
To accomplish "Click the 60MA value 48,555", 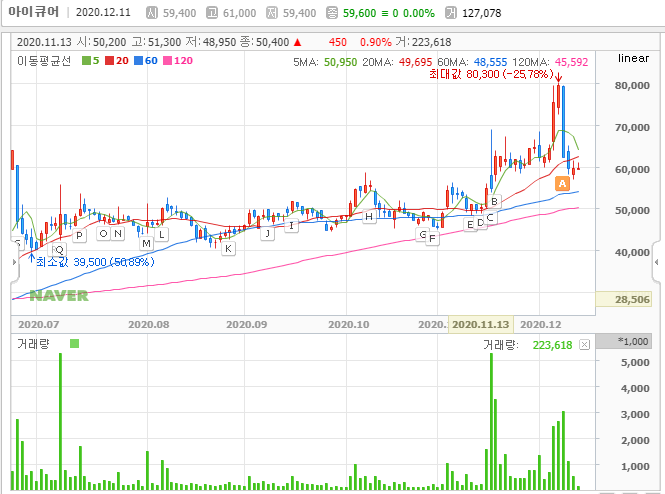I will click(490, 62).
